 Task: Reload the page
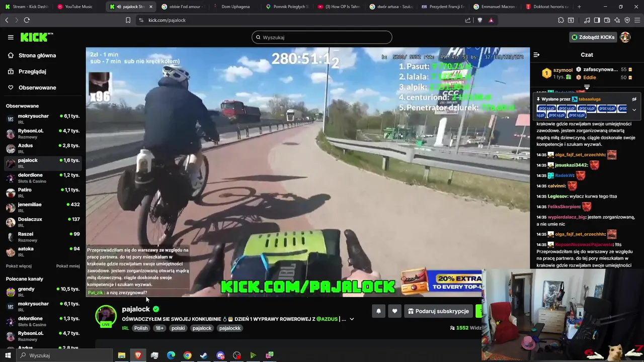click(27, 20)
